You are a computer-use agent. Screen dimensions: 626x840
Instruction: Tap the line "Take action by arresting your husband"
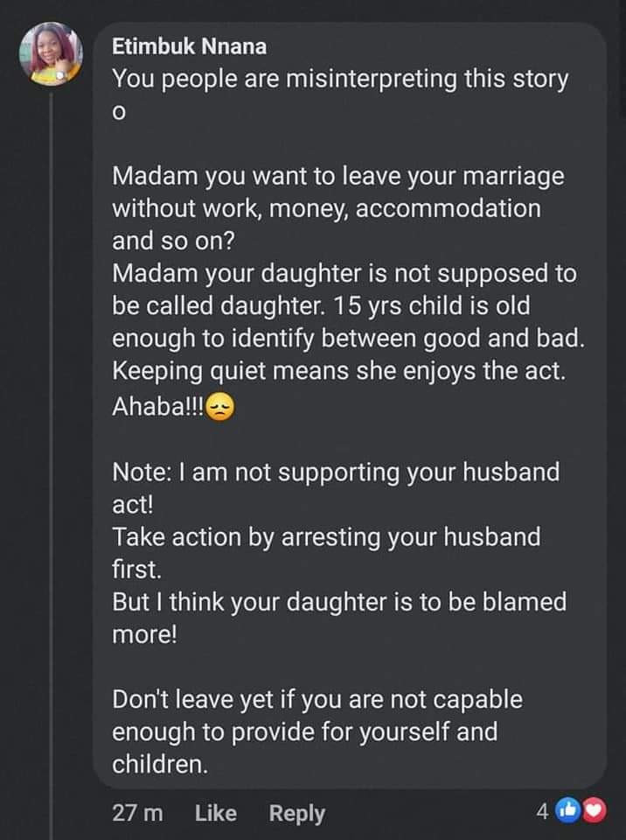326,536
